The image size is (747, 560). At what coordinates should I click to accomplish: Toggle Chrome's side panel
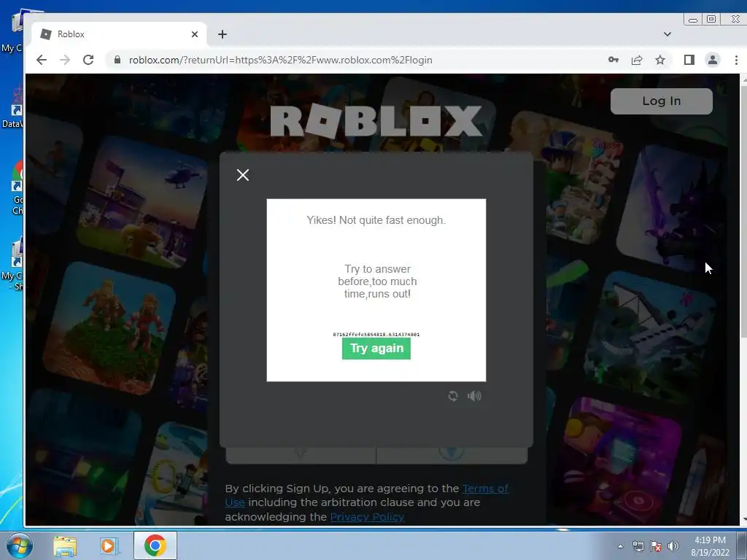[689, 60]
